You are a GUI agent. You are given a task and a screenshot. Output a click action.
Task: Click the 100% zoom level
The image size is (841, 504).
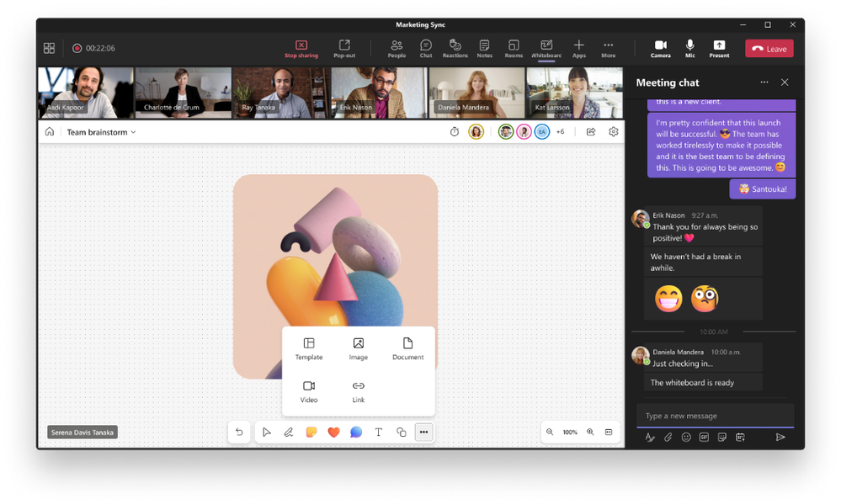pyautogui.click(x=570, y=432)
